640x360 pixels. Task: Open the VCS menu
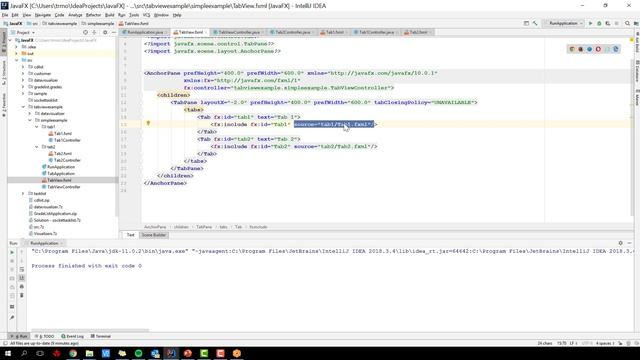pos(146,15)
